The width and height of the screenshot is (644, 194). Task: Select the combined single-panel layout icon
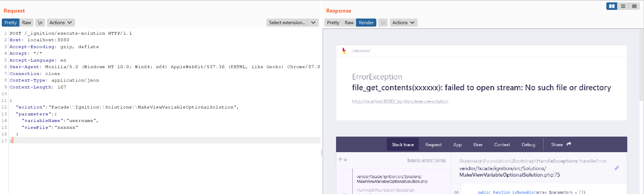click(634, 6)
